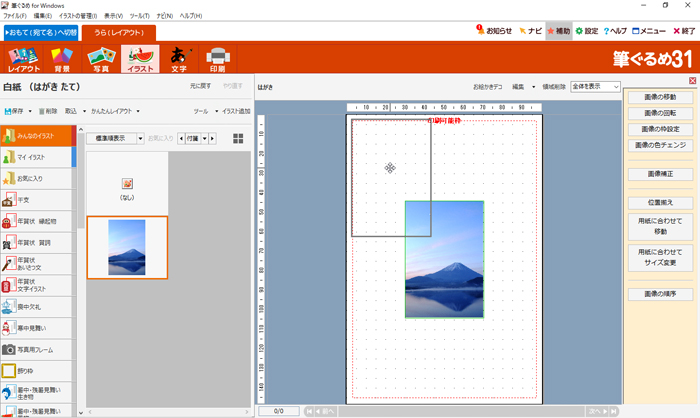Toggle the ナビ navigation guide

[530, 31]
